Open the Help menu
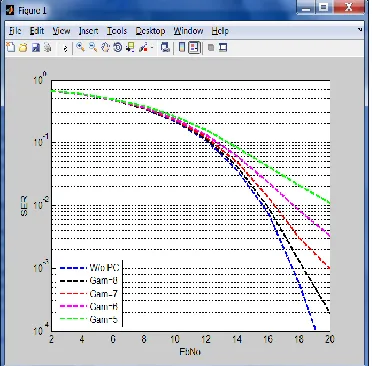 coord(220,31)
